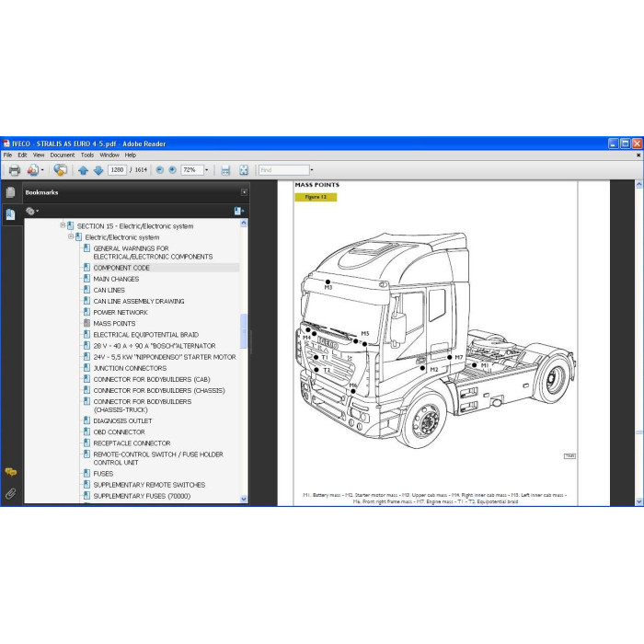Open the View menu
The image size is (644, 644).
[39, 155]
